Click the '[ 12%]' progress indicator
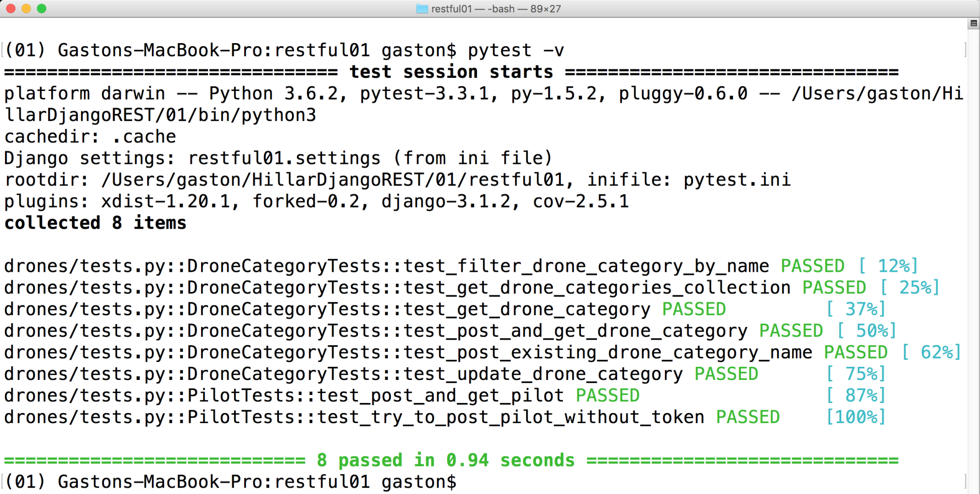980x494 pixels. point(888,266)
